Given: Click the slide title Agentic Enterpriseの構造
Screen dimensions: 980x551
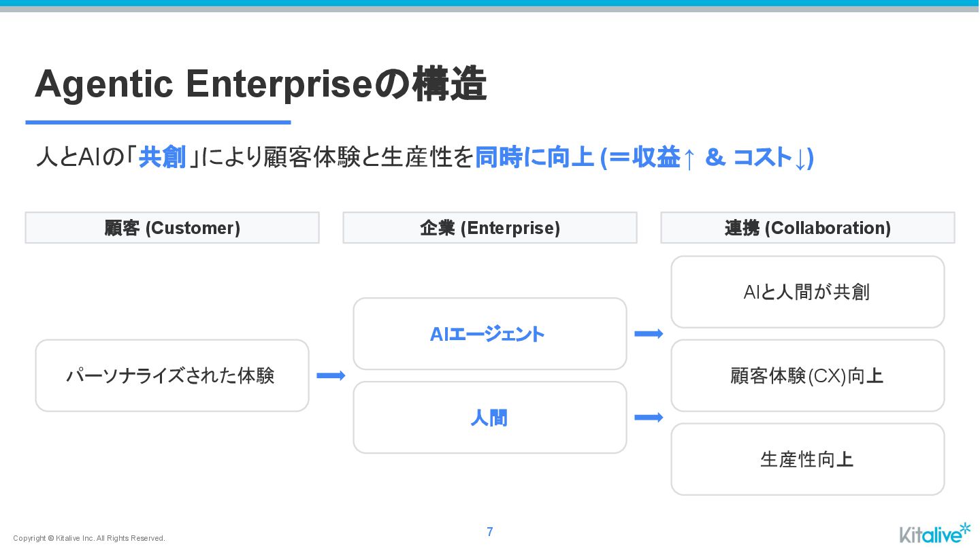Looking at the screenshot, I should (261, 85).
